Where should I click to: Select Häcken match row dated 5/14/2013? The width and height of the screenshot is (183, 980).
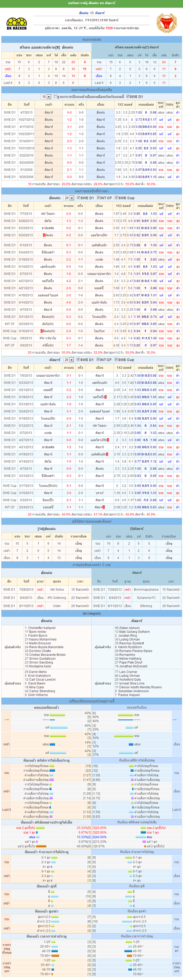(91, 267)
